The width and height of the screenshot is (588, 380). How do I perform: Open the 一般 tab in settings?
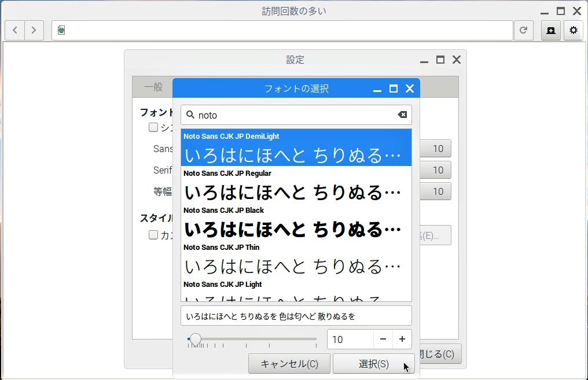pos(153,87)
